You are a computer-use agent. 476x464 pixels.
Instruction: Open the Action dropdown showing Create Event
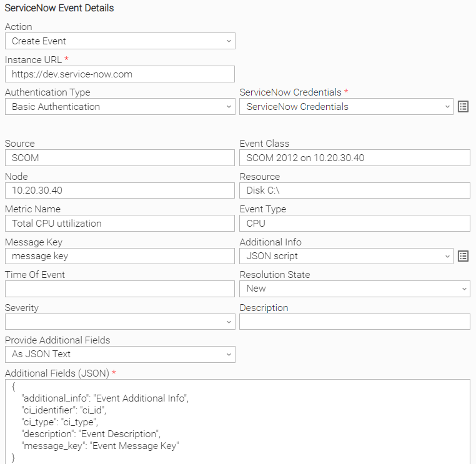120,41
